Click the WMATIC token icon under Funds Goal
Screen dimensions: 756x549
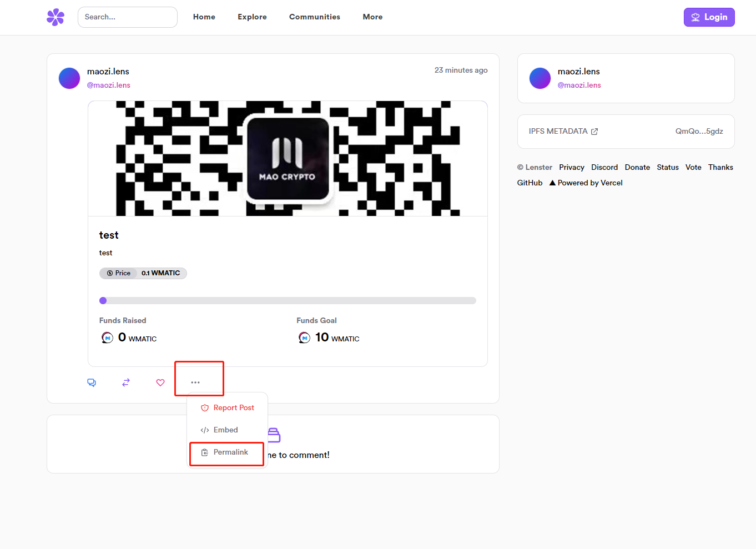pos(304,338)
